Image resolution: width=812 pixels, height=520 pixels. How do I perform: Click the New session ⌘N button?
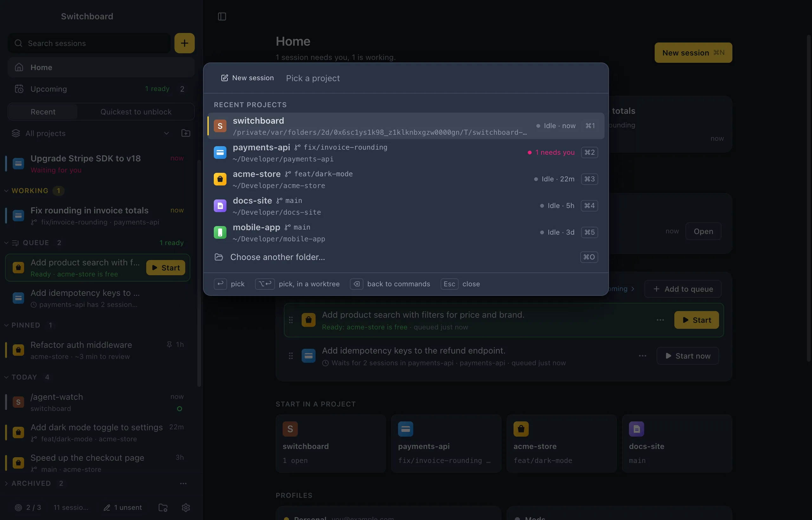coord(693,53)
